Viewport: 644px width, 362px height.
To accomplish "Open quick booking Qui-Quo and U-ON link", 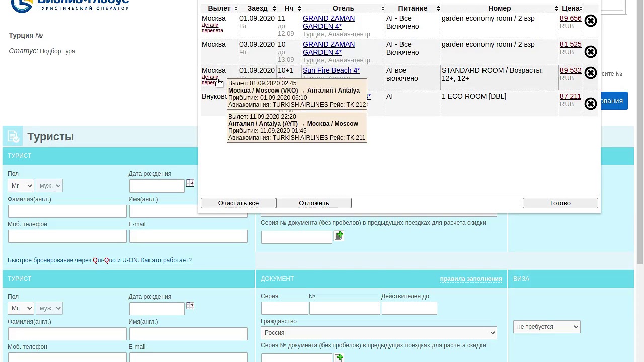I will (x=100, y=260).
